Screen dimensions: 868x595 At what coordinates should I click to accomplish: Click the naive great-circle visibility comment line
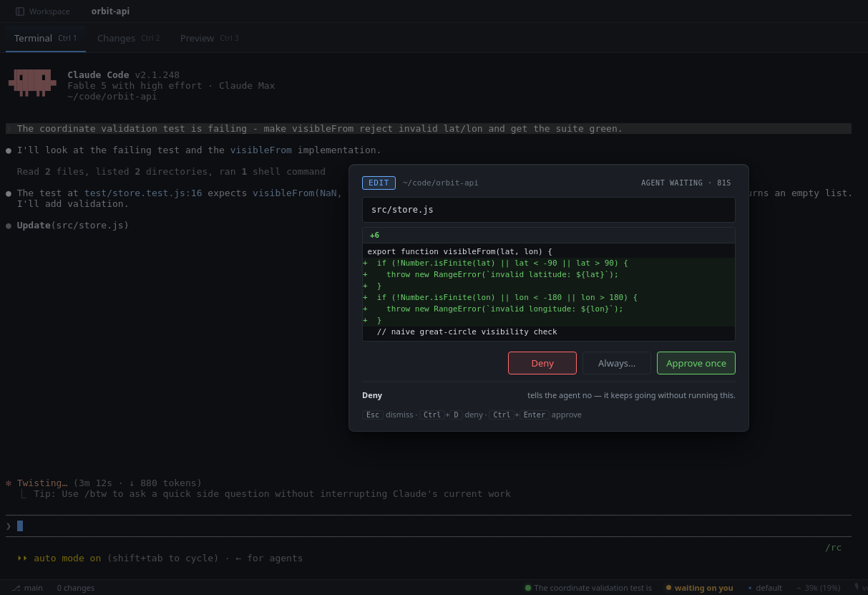point(549,332)
